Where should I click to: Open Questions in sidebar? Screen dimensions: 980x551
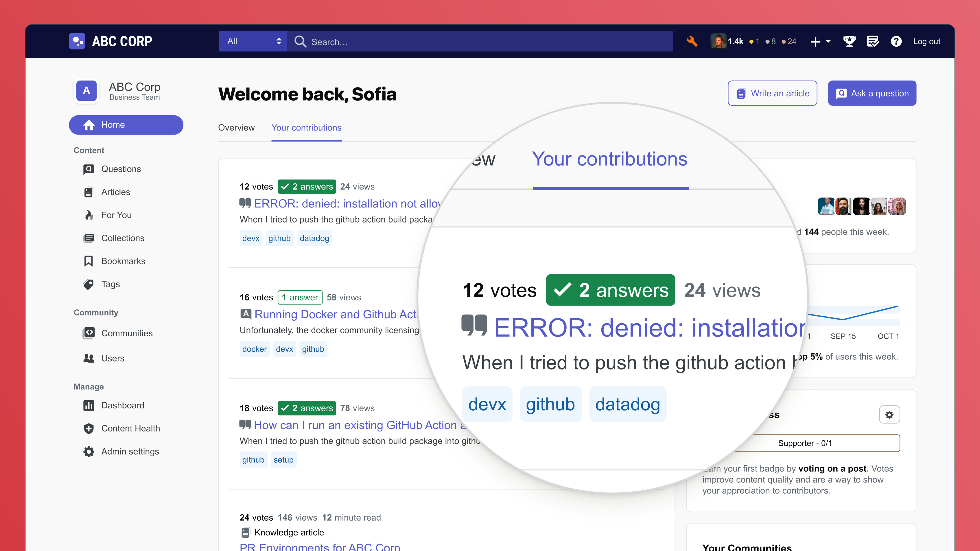(121, 169)
